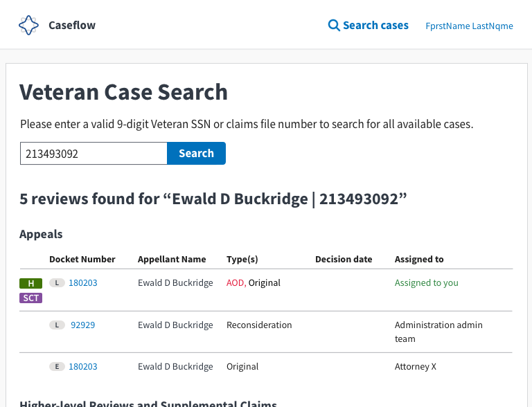Focus the SSN or file number input
532x407 pixels.
click(94, 153)
